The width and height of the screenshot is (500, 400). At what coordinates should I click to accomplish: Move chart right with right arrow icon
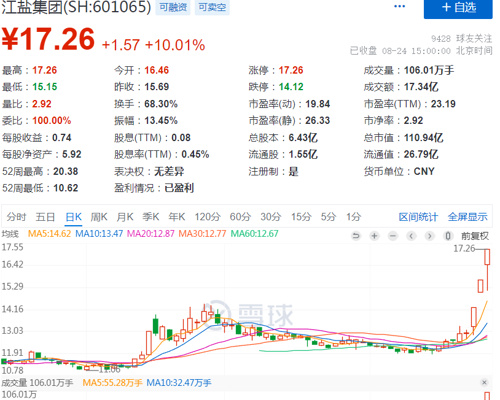pyautogui.click(x=430, y=236)
